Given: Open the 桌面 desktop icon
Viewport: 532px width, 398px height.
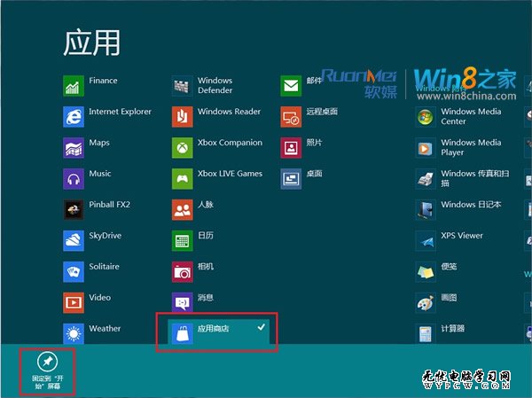Looking at the screenshot, I should [x=291, y=179].
